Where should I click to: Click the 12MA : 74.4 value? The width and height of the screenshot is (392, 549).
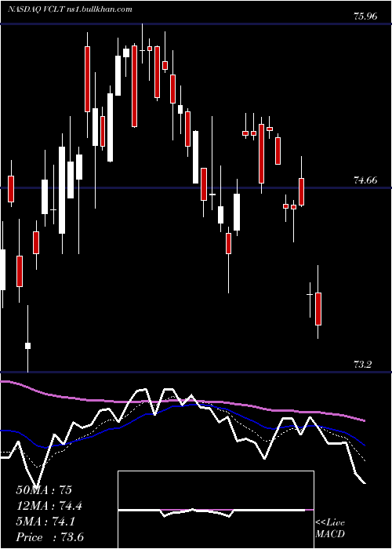49,506
